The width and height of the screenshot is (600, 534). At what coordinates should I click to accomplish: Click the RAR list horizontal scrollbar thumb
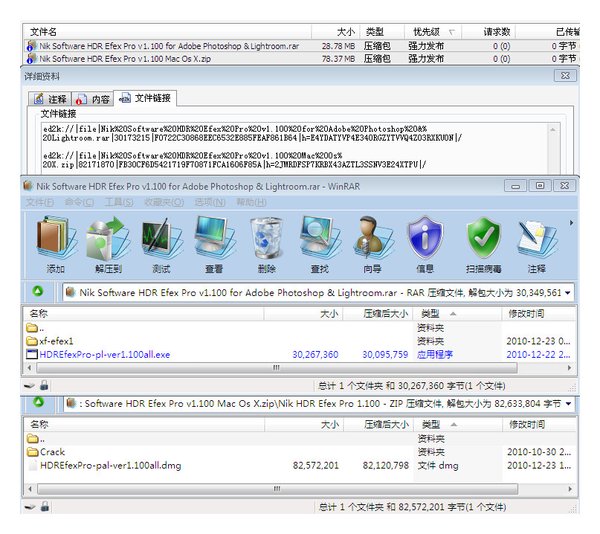[x=277, y=368]
